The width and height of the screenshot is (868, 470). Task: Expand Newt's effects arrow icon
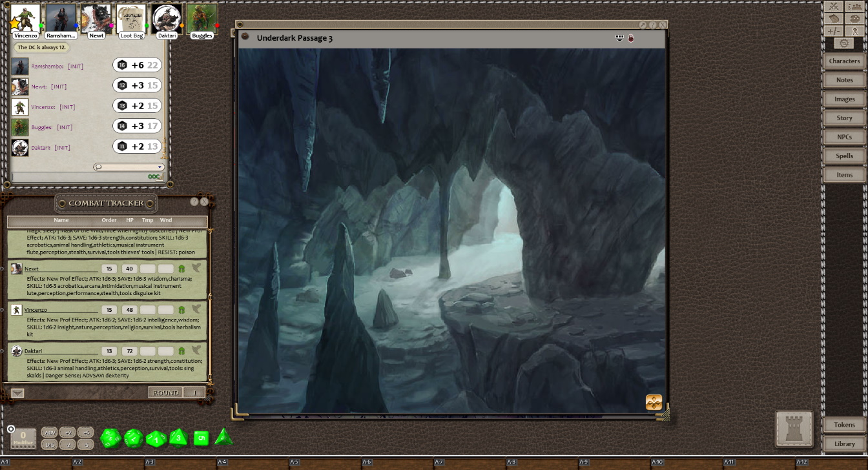[x=196, y=268]
